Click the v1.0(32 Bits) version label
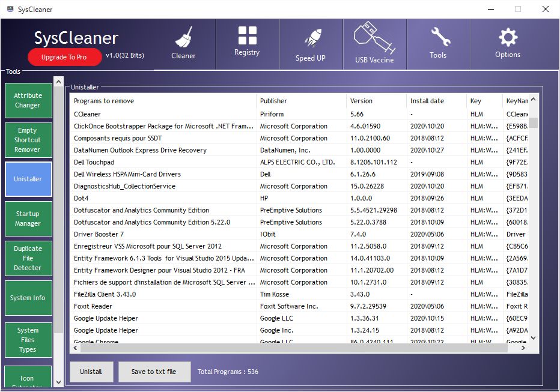 tap(125, 56)
